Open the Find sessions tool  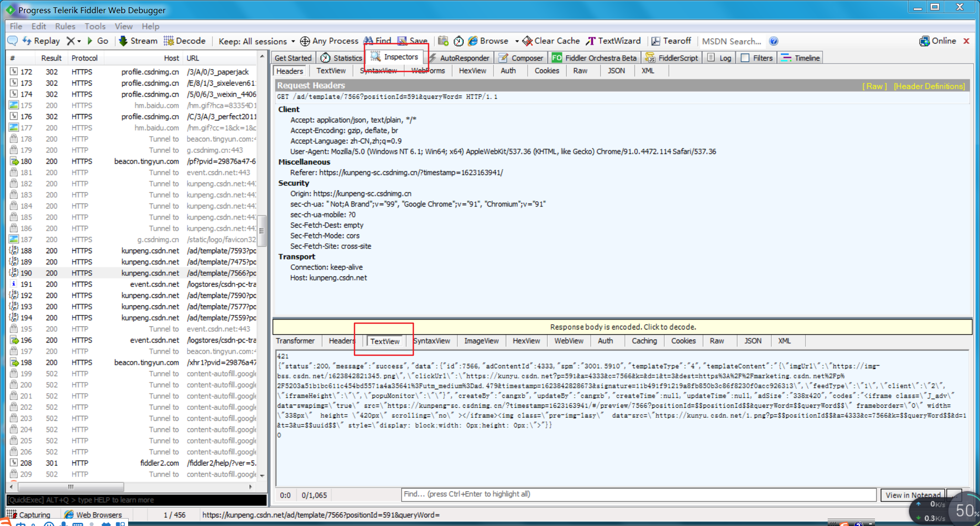[377, 41]
